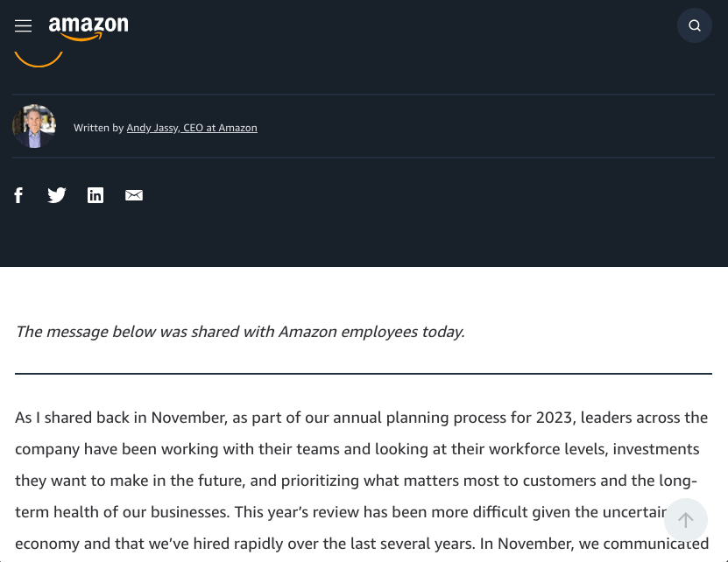Share the article on LinkedIn

tap(95, 195)
